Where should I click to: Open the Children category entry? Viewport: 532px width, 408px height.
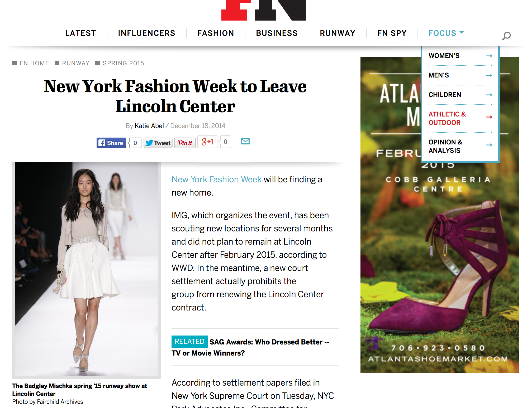[x=460, y=95]
